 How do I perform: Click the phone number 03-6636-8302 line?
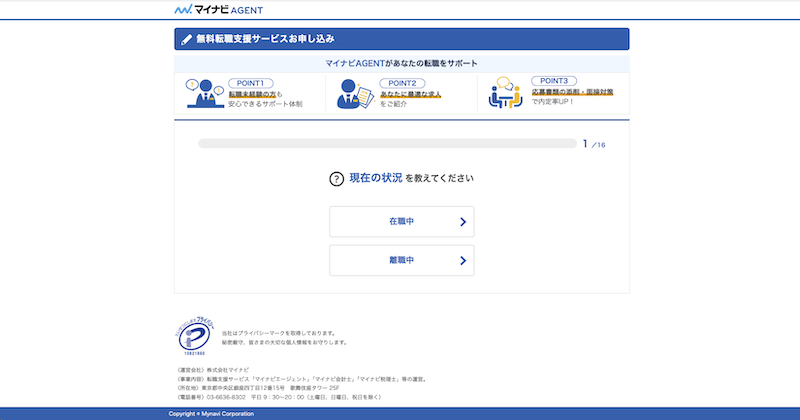point(279,397)
